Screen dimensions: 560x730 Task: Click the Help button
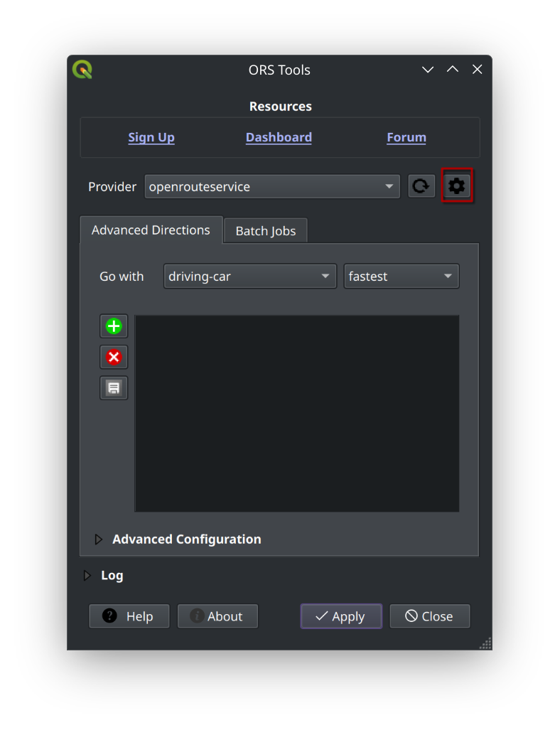coord(129,616)
